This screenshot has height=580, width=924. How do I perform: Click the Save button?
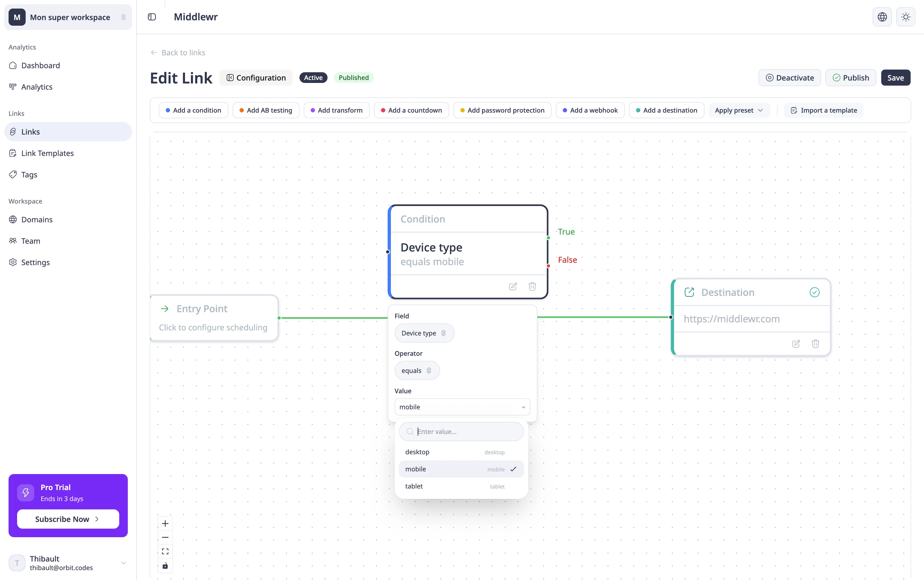(895, 78)
